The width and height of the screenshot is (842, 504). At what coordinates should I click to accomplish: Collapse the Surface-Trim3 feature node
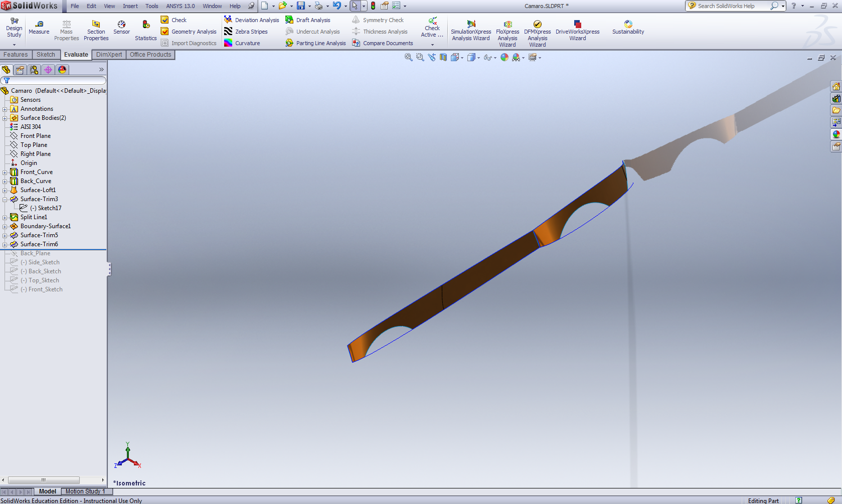pyautogui.click(x=5, y=200)
